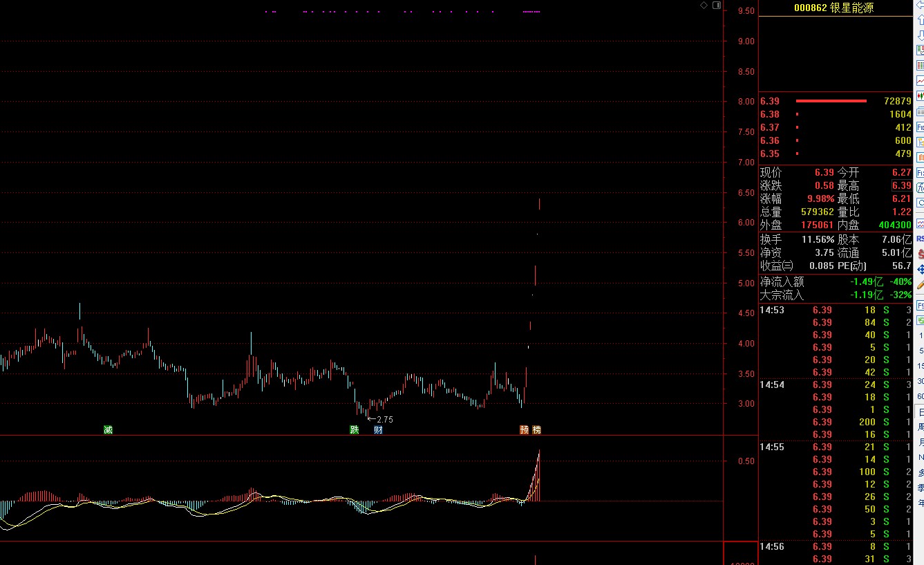Switch to the 月 monthly period tab
The height and width of the screenshot is (565, 924).
click(x=920, y=443)
